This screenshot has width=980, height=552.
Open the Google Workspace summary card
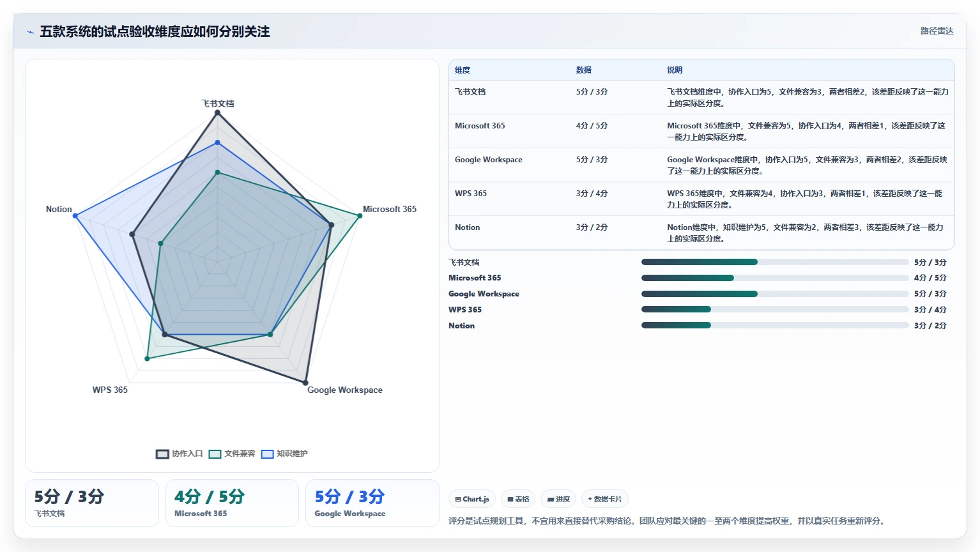point(372,503)
